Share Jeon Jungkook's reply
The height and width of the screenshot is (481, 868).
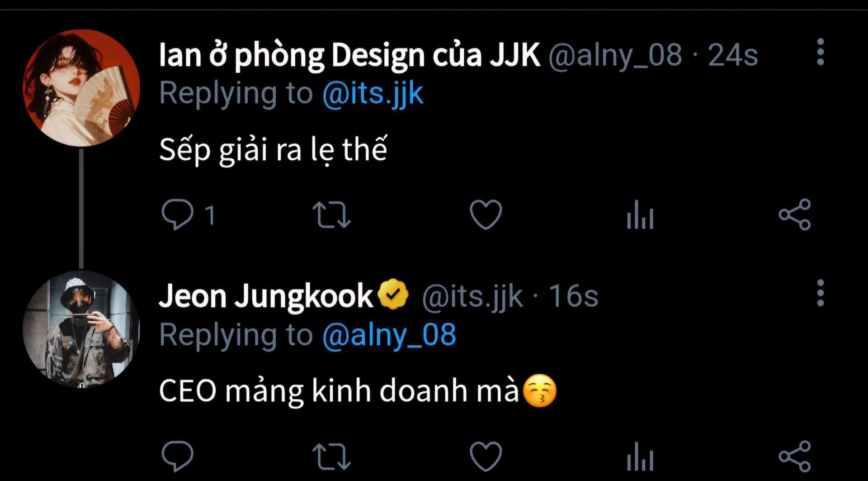pyautogui.click(x=794, y=456)
